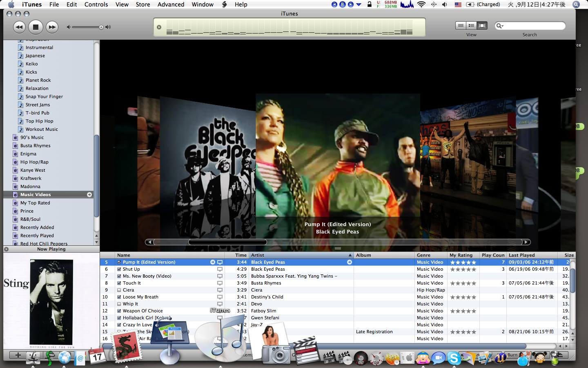Sort by the Artist column header

tap(301, 255)
